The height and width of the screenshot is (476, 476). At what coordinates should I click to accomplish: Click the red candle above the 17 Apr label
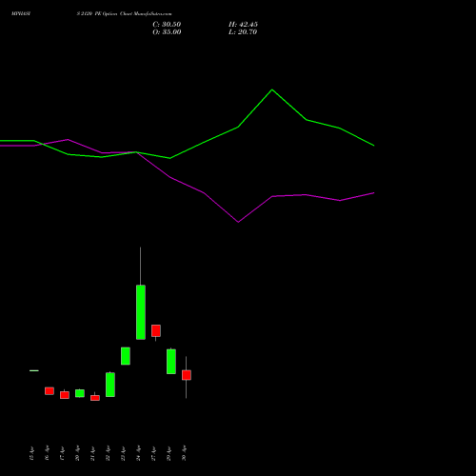(65, 395)
